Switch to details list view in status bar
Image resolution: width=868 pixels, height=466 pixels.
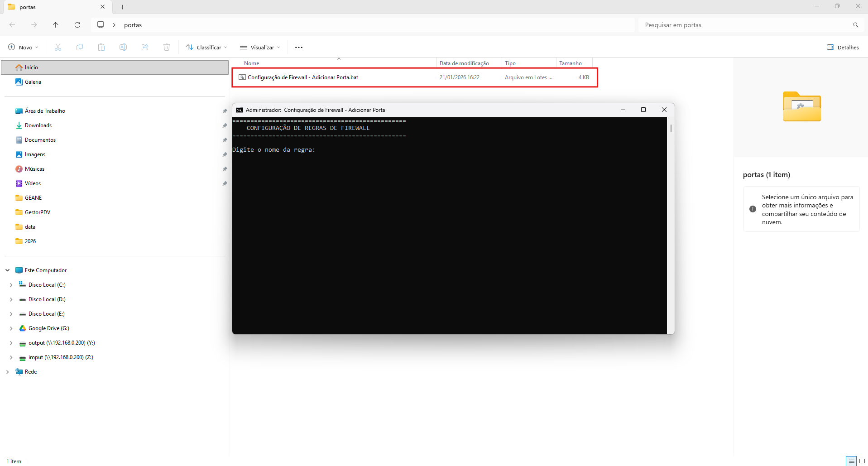click(851, 461)
